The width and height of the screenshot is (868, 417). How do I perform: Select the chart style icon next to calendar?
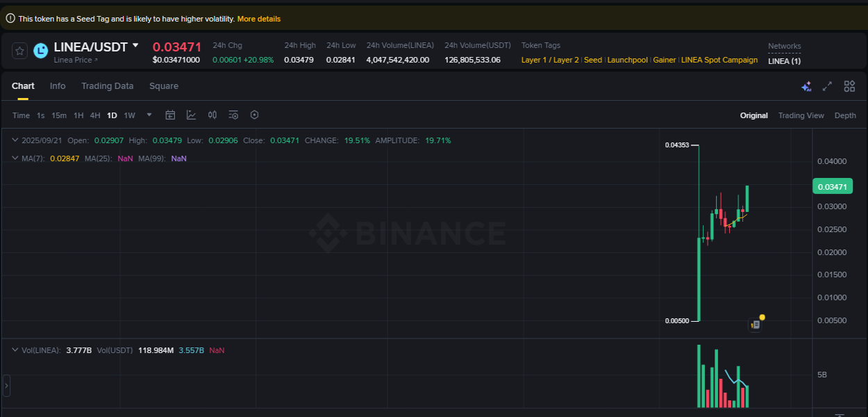coord(191,115)
